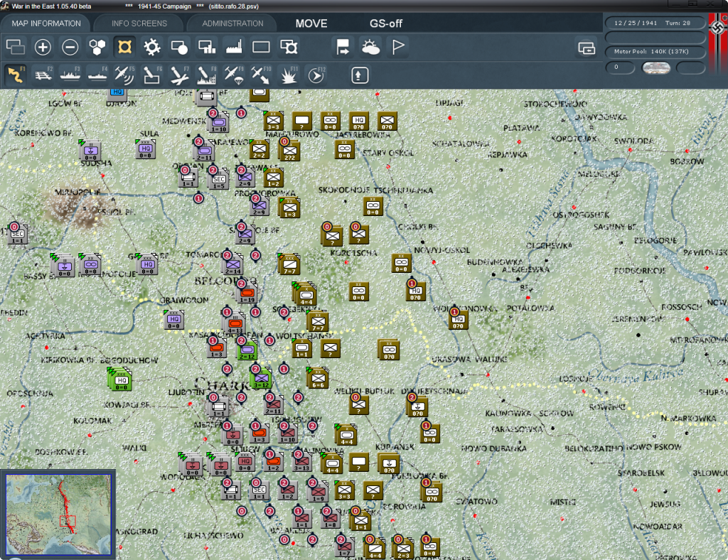Click the counter with gear icon
The width and height of the screenshot is (728, 560).
coord(289,47)
